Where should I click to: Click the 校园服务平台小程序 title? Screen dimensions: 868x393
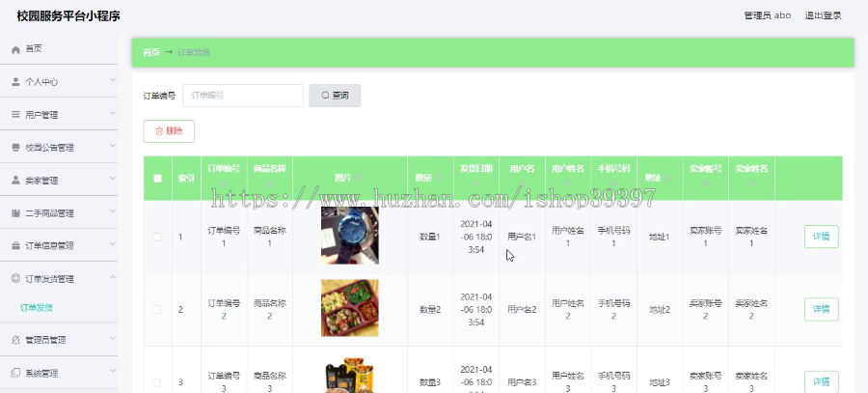click(x=68, y=16)
